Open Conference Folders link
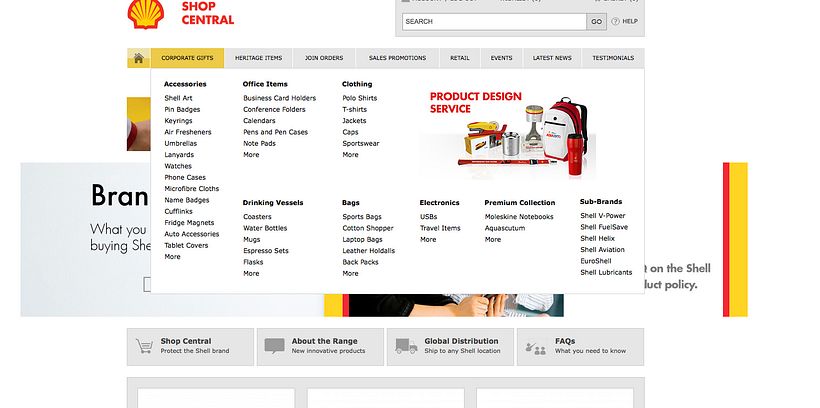 pyautogui.click(x=274, y=110)
